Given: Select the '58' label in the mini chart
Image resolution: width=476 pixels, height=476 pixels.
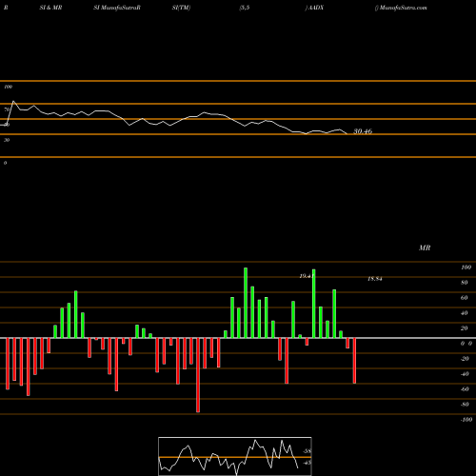Looking at the screenshot, I should (x=307, y=451).
